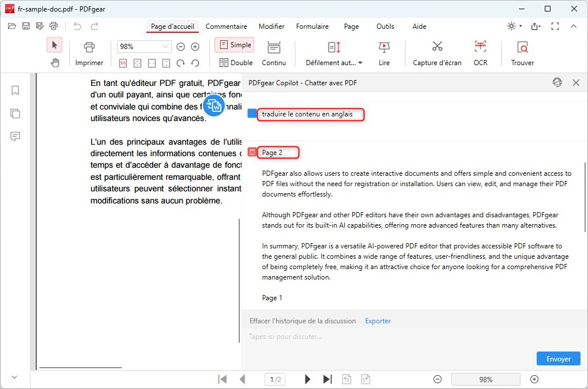Image resolution: width=588 pixels, height=389 pixels.
Task: Click Effacer l'historique de la discussion
Action: 303,321
